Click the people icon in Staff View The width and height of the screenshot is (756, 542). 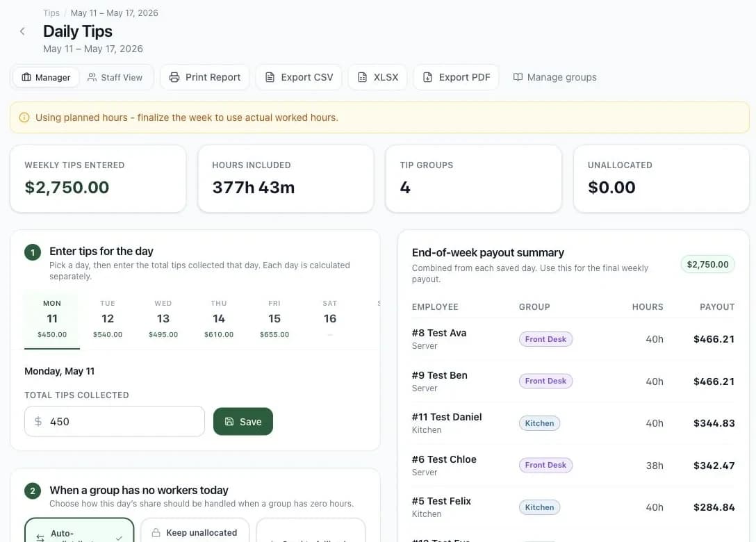(x=92, y=77)
